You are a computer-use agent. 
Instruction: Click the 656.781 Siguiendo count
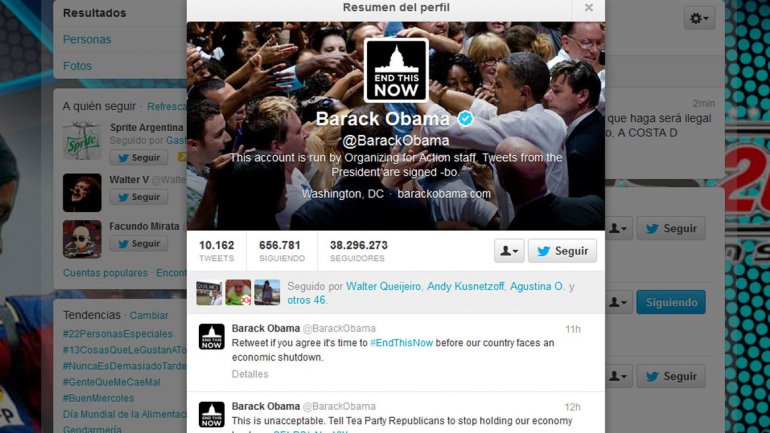point(281,251)
